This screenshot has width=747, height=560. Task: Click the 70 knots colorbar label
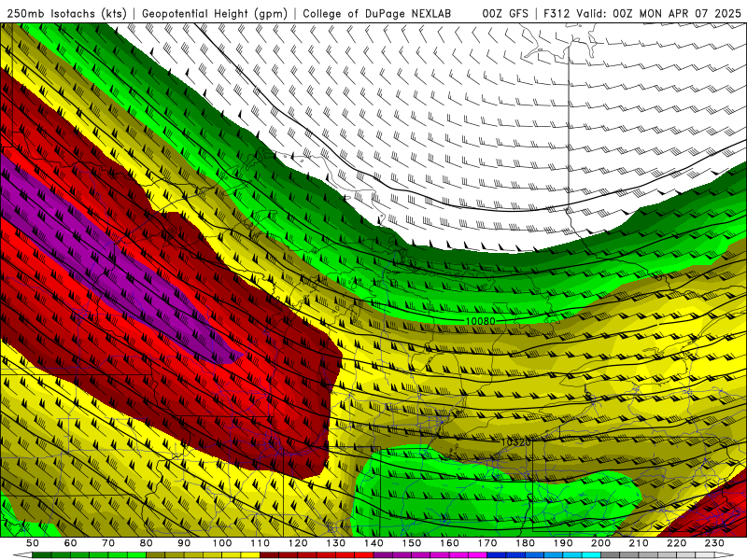click(x=108, y=542)
